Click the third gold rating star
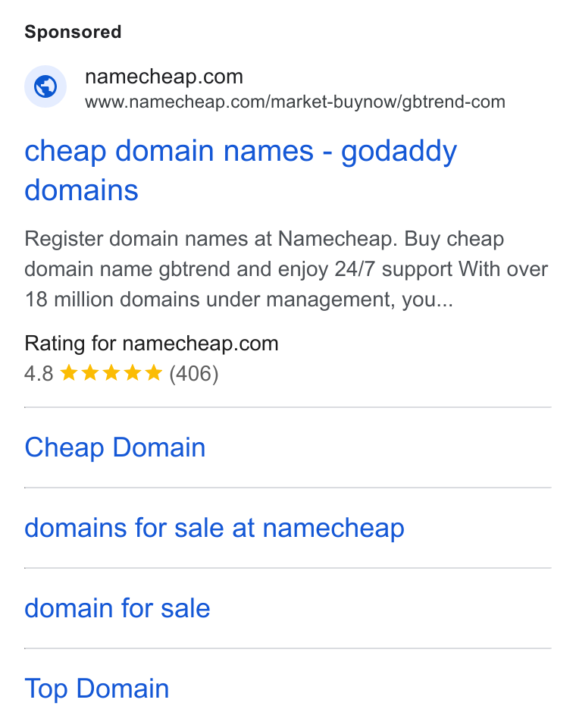Image resolution: width=576 pixels, height=728 pixels. click(x=111, y=373)
